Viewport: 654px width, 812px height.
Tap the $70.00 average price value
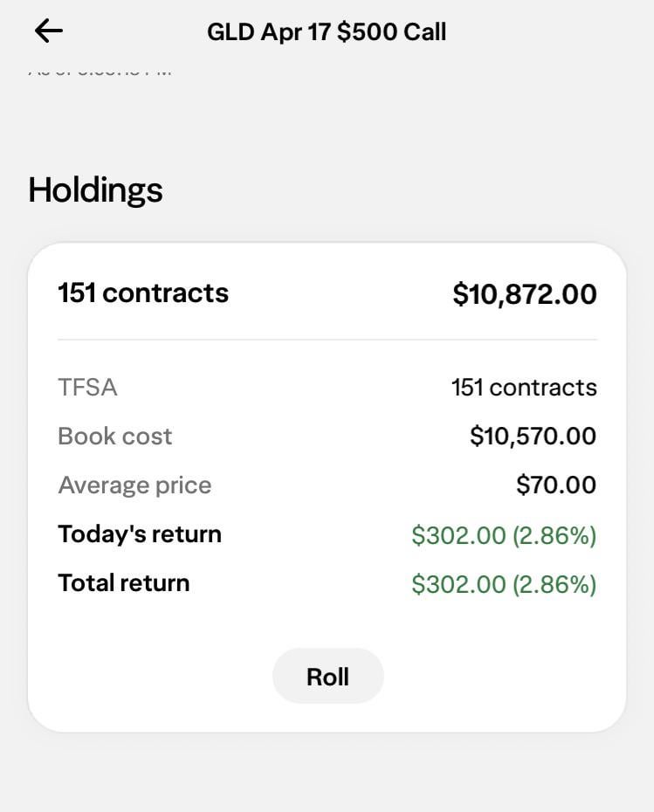coord(556,485)
